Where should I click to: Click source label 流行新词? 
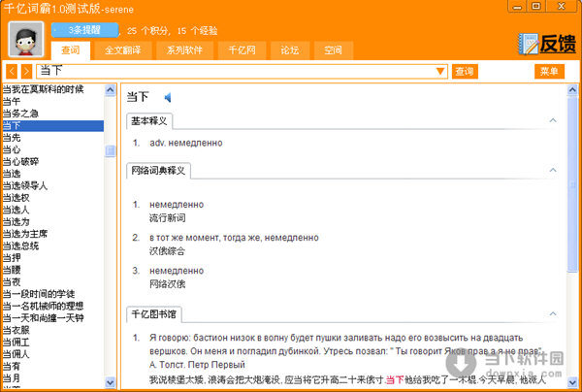(x=168, y=218)
